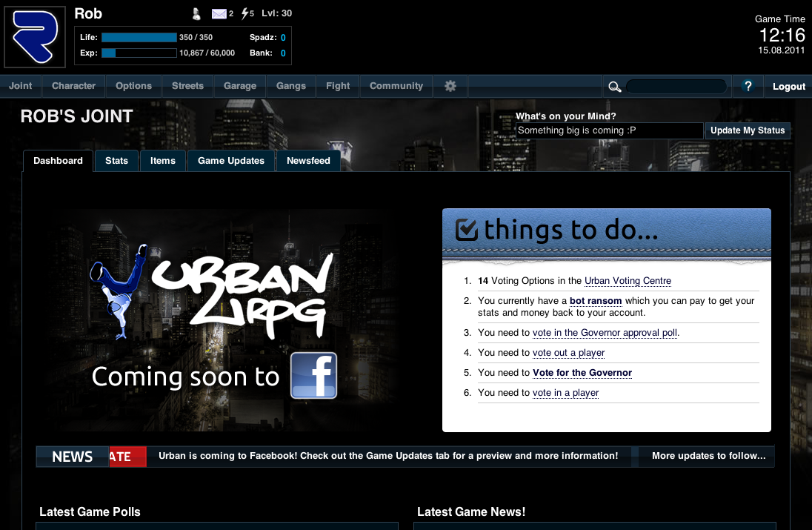The height and width of the screenshot is (530, 812).
Task: Expand the Garage navigation menu
Action: pos(240,86)
